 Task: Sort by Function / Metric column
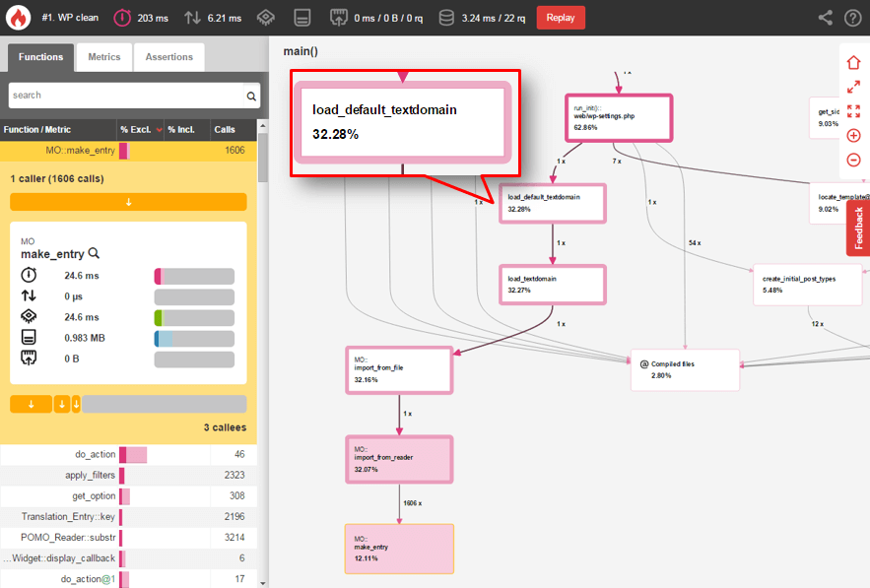58,129
